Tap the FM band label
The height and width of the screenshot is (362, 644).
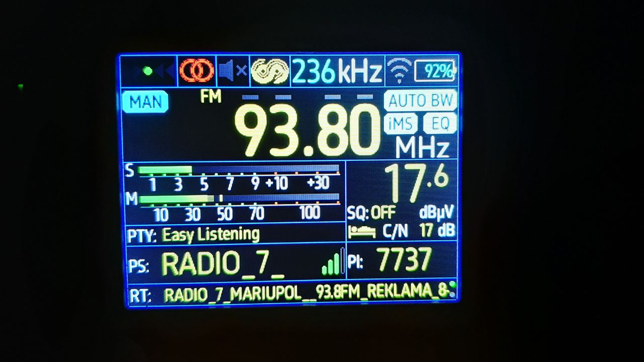pos(211,96)
